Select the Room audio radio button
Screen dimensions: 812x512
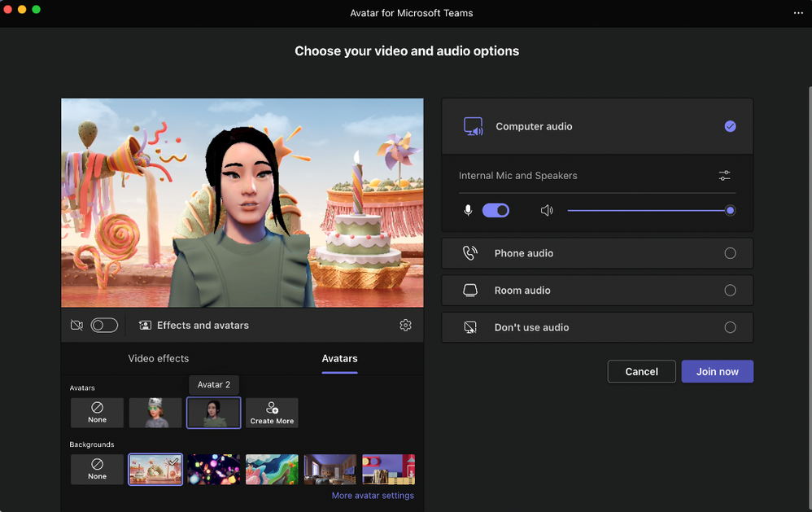(x=730, y=291)
